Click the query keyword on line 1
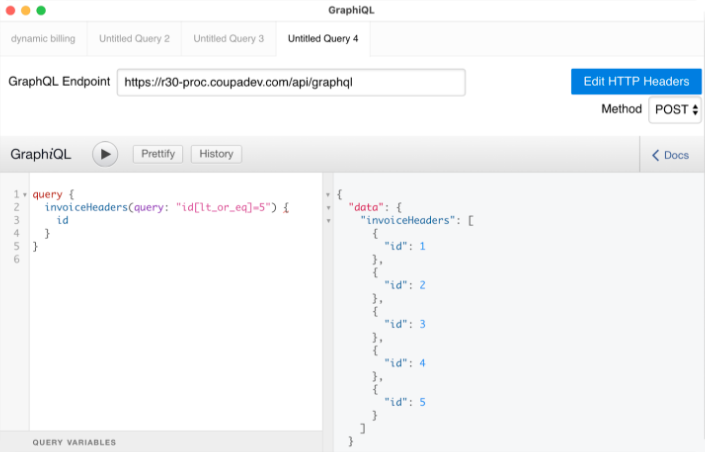 click(x=47, y=194)
